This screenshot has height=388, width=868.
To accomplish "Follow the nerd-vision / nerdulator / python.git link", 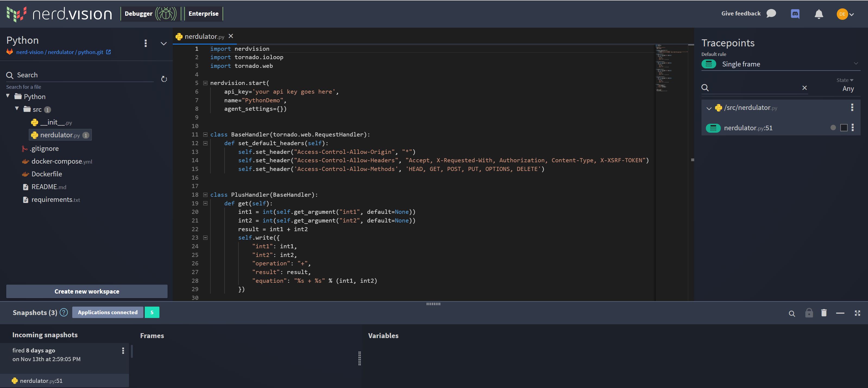I will (x=60, y=52).
